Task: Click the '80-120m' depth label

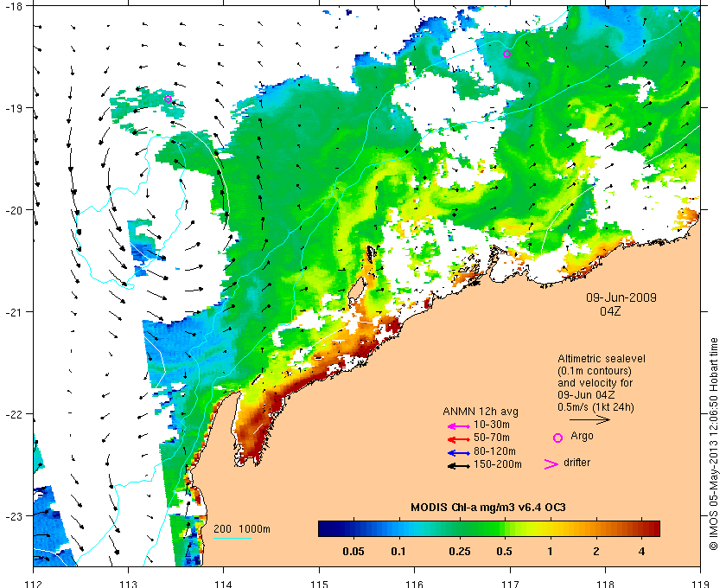Action: (x=494, y=451)
